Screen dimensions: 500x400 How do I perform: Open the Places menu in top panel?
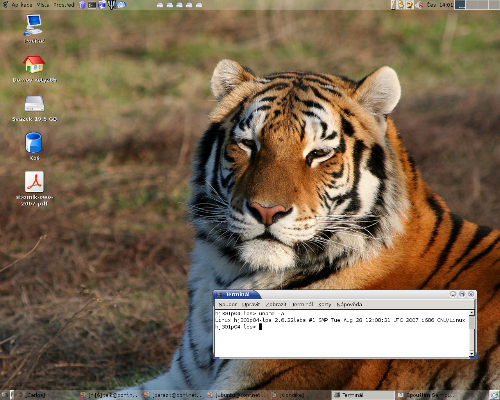pyautogui.click(x=43, y=5)
